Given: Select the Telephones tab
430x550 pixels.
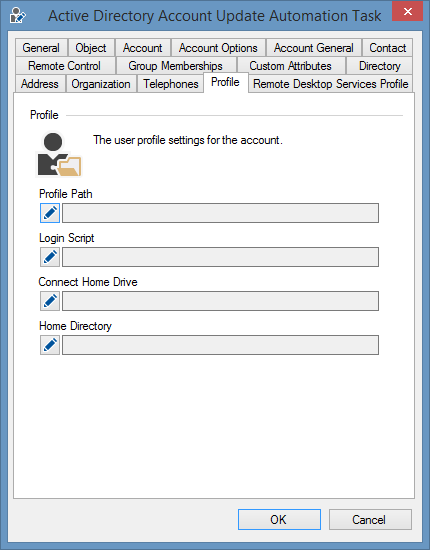Looking at the screenshot, I should point(171,84).
